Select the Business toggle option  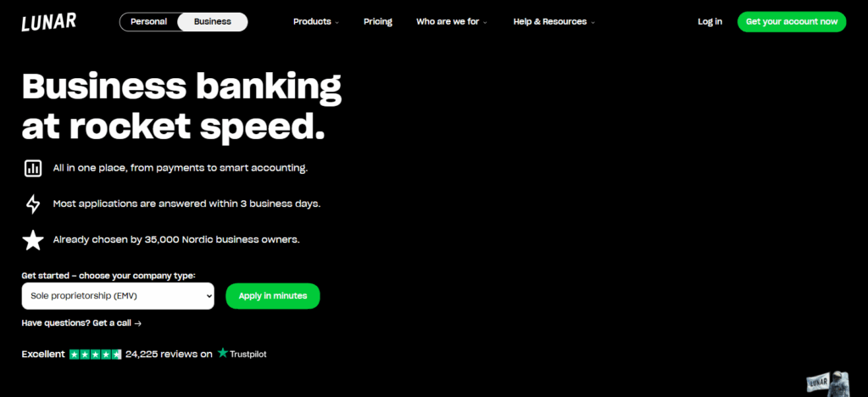pos(213,21)
